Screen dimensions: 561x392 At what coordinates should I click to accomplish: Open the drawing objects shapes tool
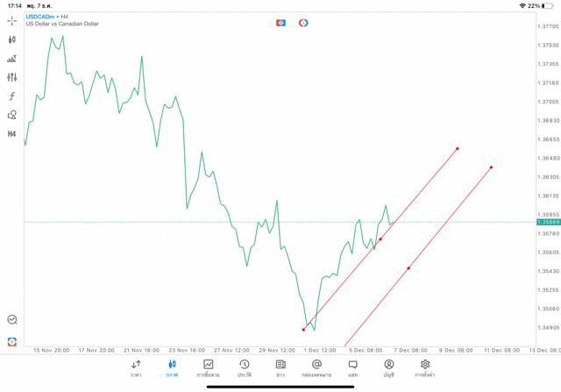point(12,115)
